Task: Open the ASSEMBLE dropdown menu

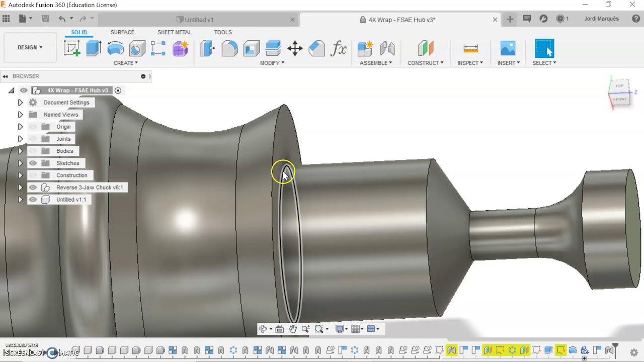Action: [x=376, y=63]
